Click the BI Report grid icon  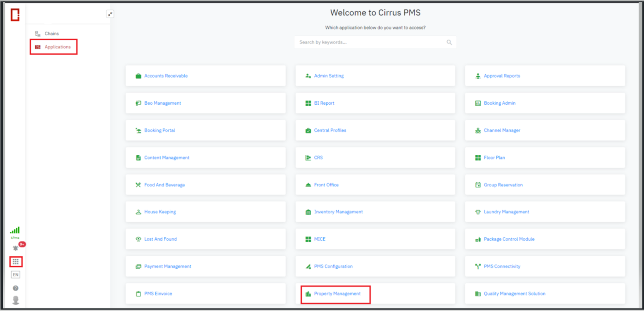click(x=308, y=103)
